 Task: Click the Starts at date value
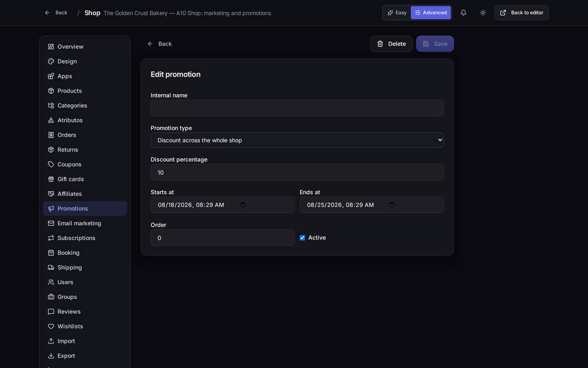tap(191, 205)
